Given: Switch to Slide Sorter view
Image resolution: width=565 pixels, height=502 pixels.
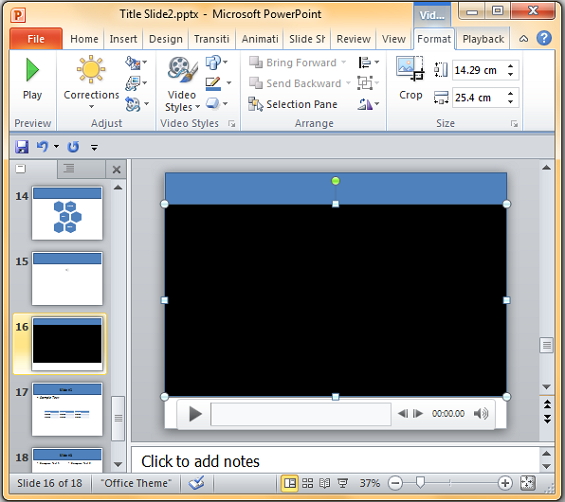Looking at the screenshot, I should pos(307,483).
